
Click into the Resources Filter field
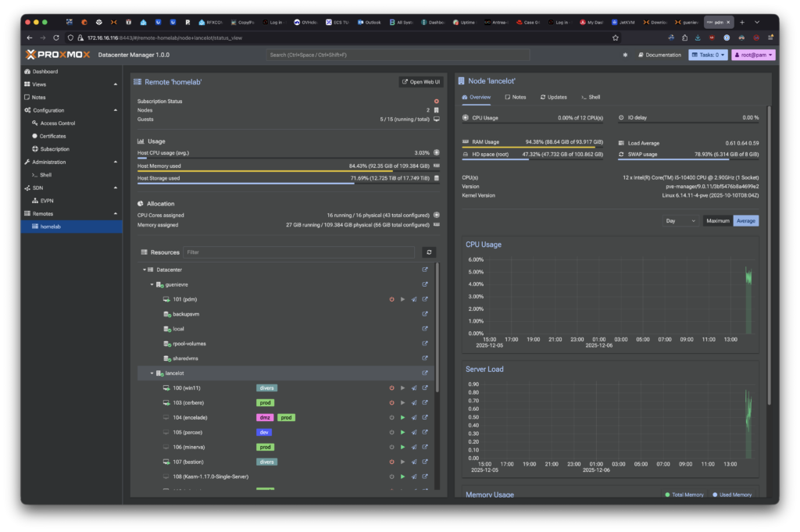click(299, 252)
